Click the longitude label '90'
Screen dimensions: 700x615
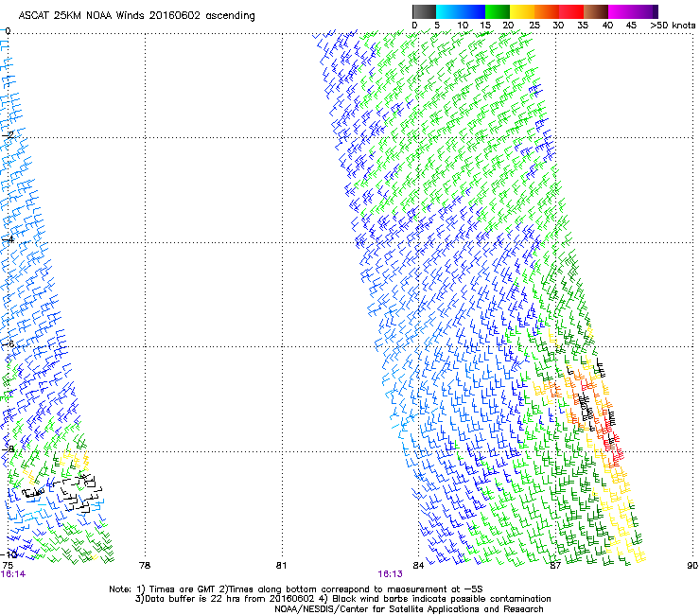(x=692, y=566)
